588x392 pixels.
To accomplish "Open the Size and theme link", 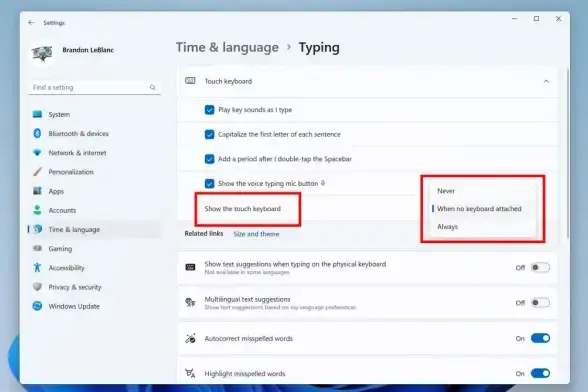I will [256, 234].
